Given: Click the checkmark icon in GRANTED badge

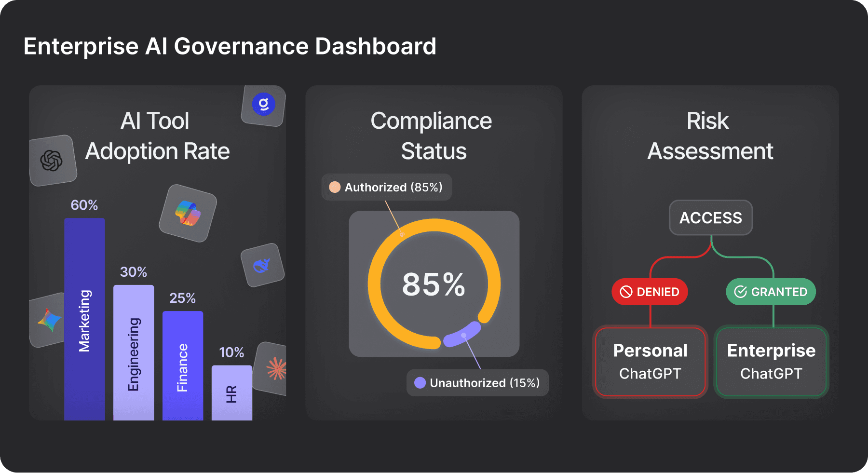Looking at the screenshot, I should (740, 292).
